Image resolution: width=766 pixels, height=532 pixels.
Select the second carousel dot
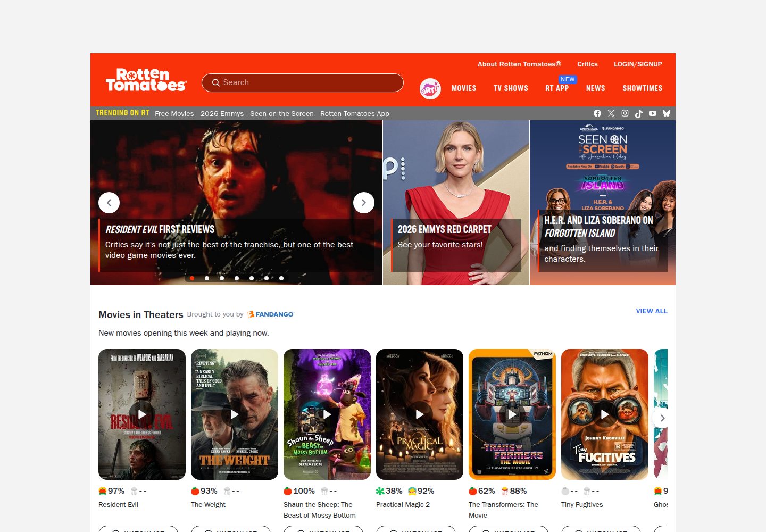207,278
